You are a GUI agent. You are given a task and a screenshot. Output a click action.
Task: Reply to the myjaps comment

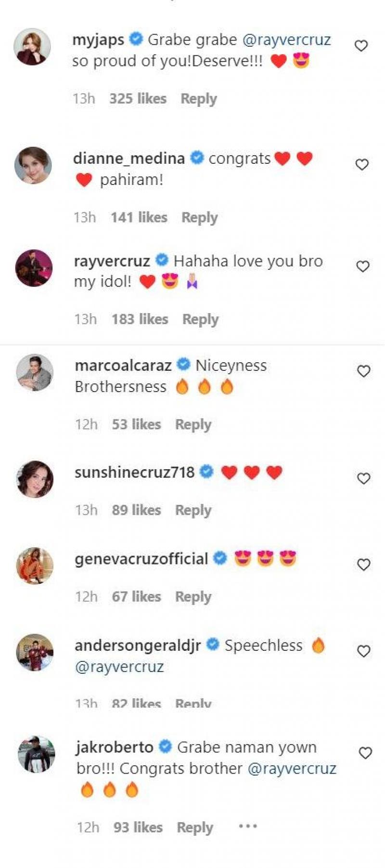[x=198, y=99]
